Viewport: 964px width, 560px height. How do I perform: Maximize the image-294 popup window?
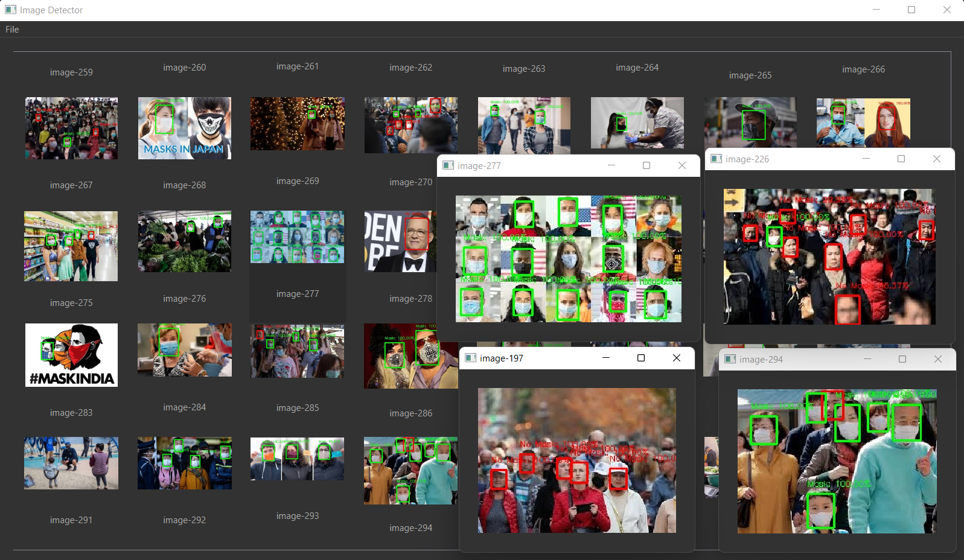[902, 359]
